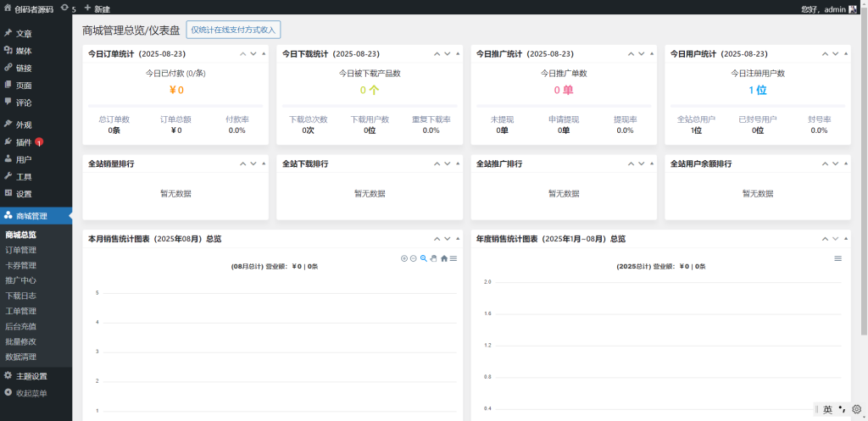Viewport: 868px width, 421px height.
Task: Move 今日推广统计 panel up with chevron
Action: [631, 53]
